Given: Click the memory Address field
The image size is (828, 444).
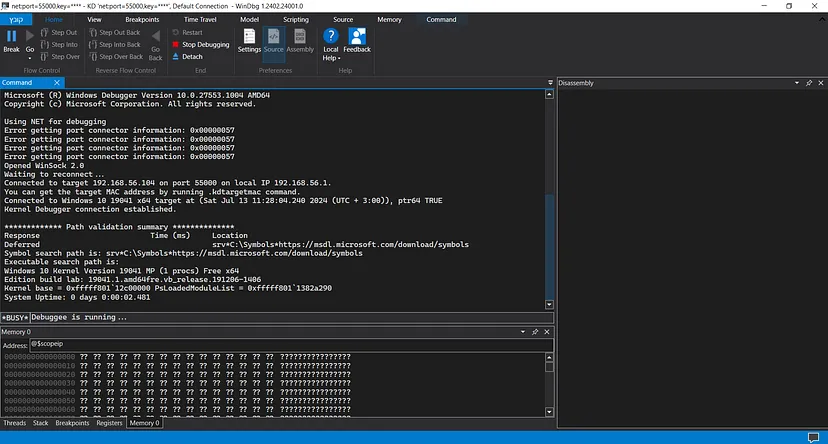Looking at the screenshot, I should click(x=291, y=344).
